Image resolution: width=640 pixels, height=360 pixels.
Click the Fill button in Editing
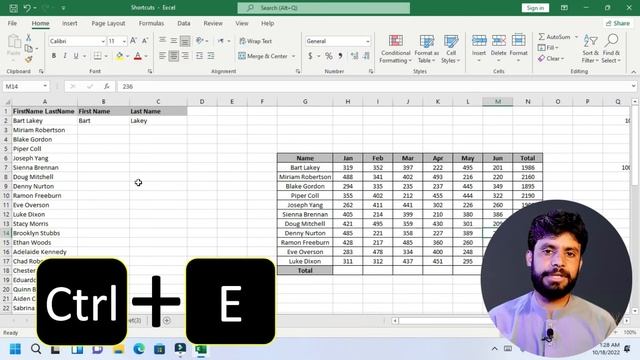pos(548,48)
